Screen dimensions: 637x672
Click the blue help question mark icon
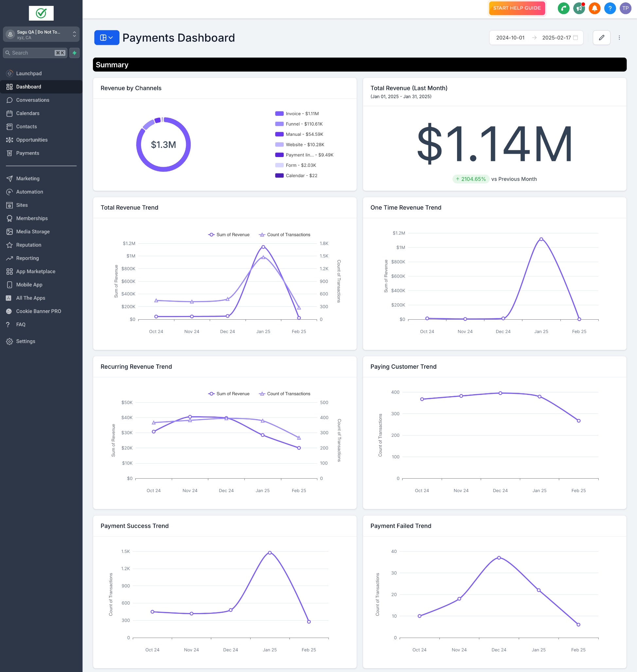click(610, 8)
